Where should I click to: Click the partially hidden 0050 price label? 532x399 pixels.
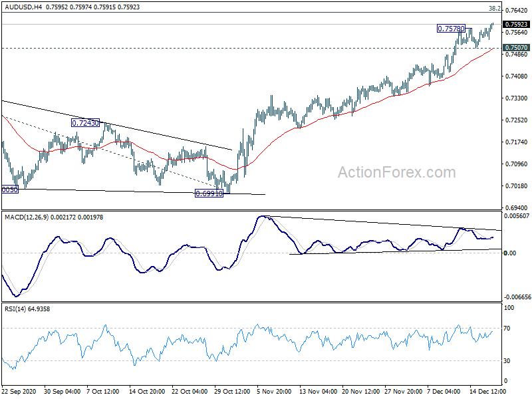pos(10,190)
